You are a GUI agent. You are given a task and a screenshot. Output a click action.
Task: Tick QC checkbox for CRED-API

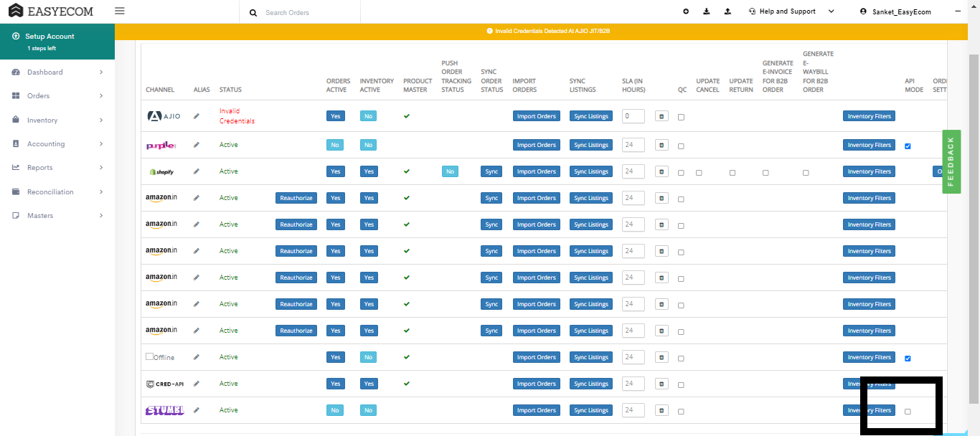coord(681,385)
